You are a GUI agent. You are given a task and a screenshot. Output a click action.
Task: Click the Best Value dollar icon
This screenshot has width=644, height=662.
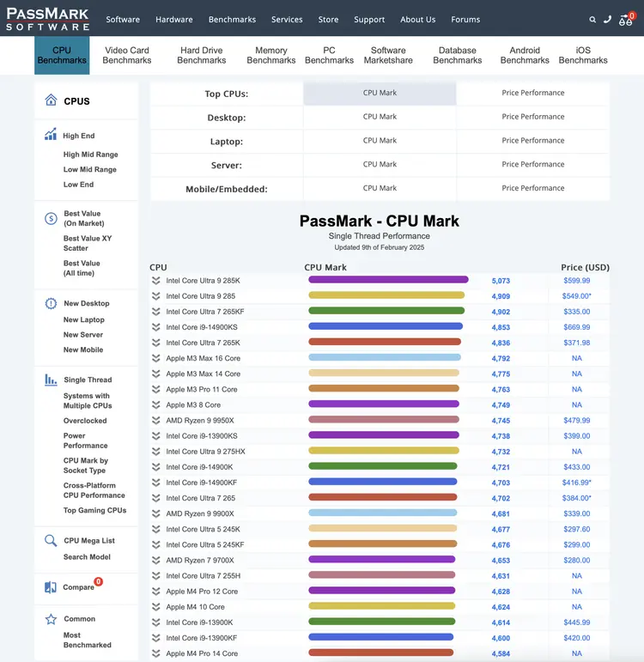pos(51,218)
